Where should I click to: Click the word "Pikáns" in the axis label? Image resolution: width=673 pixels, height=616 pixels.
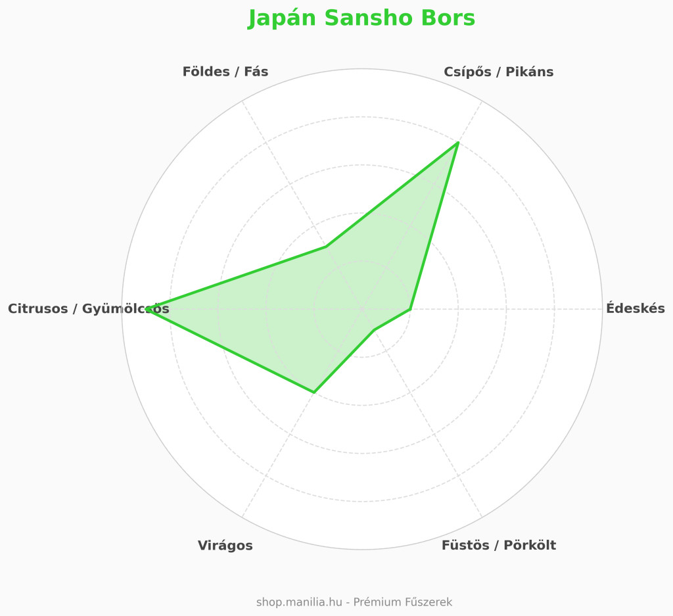pyautogui.click(x=529, y=72)
